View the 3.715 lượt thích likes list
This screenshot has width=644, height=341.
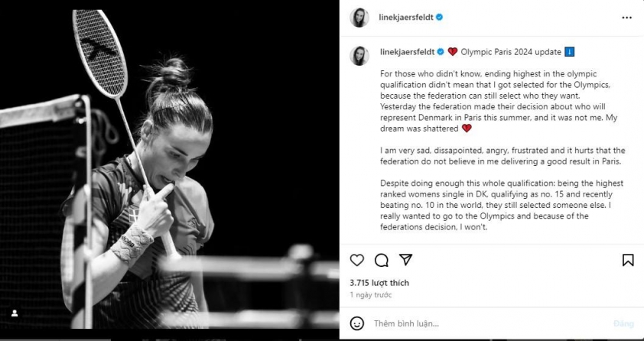pos(379,283)
